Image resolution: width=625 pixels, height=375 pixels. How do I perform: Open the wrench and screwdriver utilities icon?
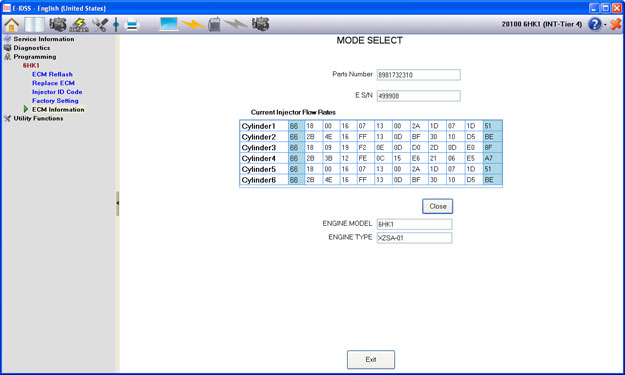[x=100, y=25]
